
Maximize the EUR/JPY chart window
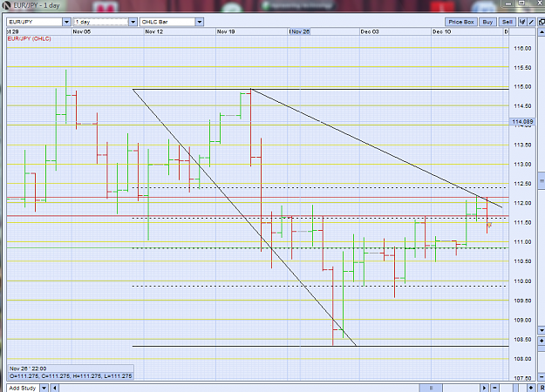point(521,3)
